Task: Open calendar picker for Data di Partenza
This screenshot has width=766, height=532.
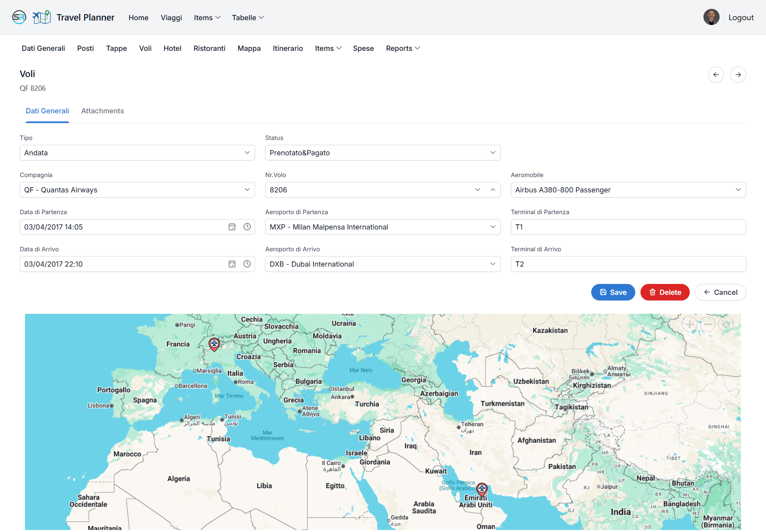Action: point(232,227)
